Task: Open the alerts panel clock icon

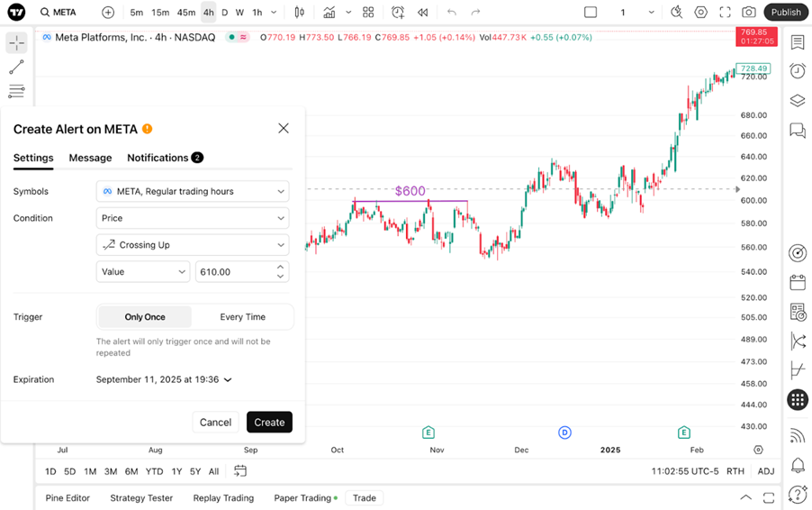Action: pos(798,71)
